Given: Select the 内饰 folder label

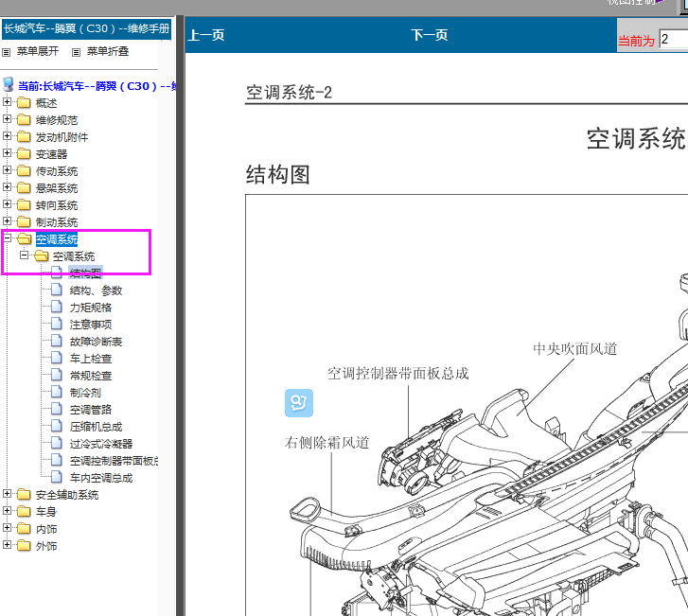Looking at the screenshot, I should point(46,529).
